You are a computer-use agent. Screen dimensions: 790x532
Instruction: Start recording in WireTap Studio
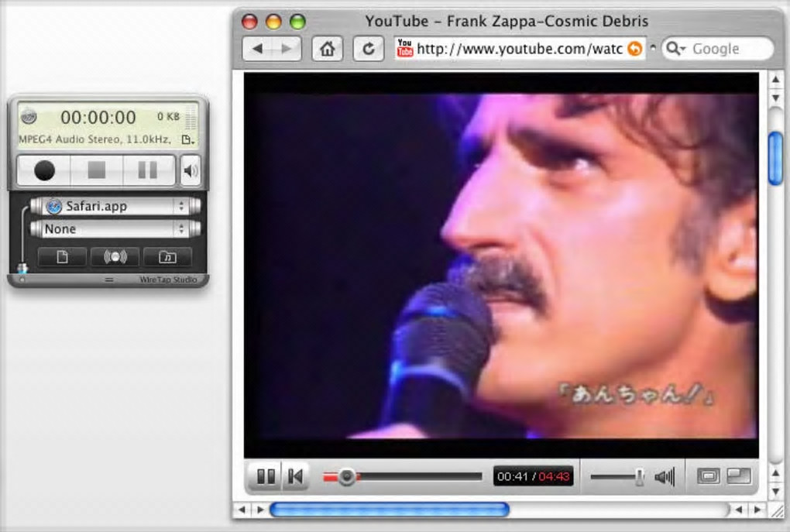pos(44,170)
